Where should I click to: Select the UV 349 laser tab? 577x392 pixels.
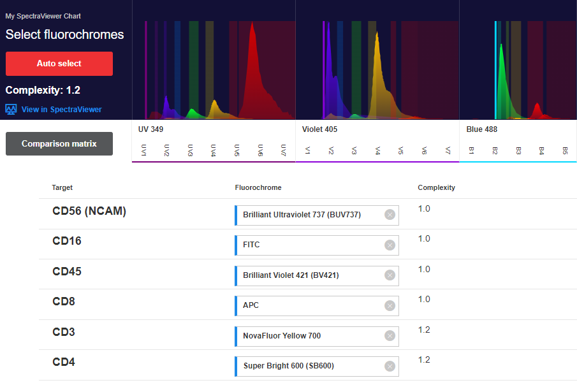point(152,129)
